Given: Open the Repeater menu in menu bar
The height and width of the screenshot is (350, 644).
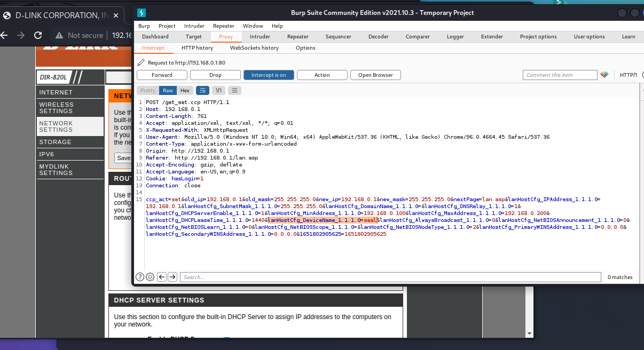Looking at the screenshot, I should pos(224,26).
